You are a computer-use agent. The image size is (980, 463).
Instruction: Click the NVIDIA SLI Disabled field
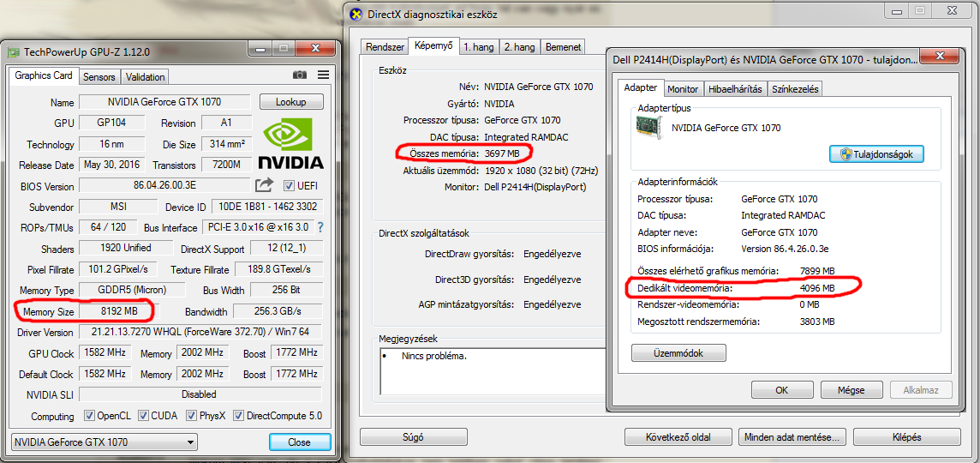[201, 394]
